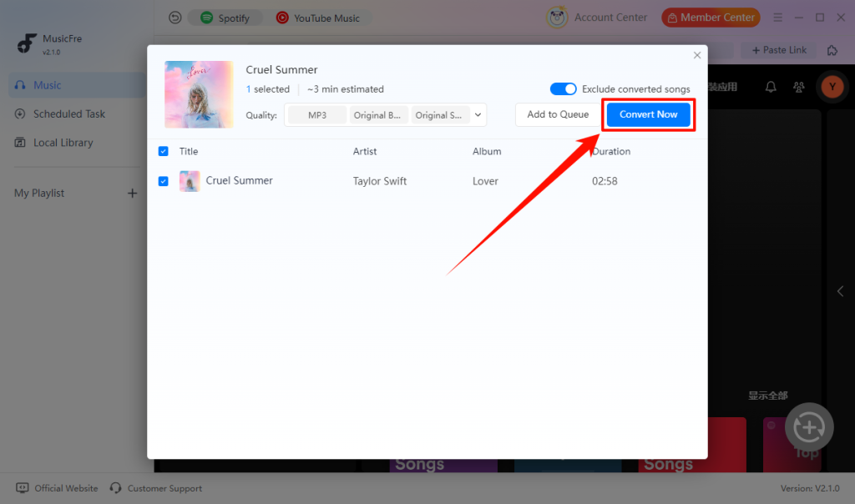Switch to the YouTube Music tab
This screenshot has width=855, height=504.
[318, 18]
